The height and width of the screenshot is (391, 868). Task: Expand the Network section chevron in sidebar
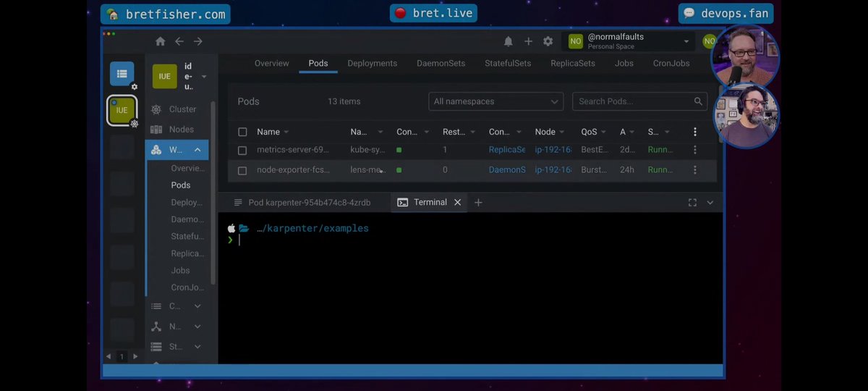pyautogui.click(x=197, y=327)
